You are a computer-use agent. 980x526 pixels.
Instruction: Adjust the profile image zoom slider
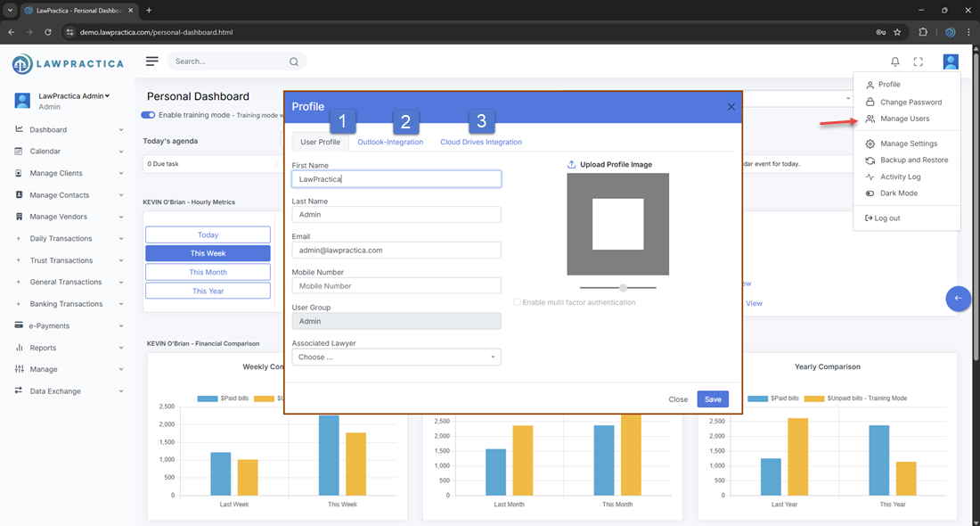tap(623, 287)
